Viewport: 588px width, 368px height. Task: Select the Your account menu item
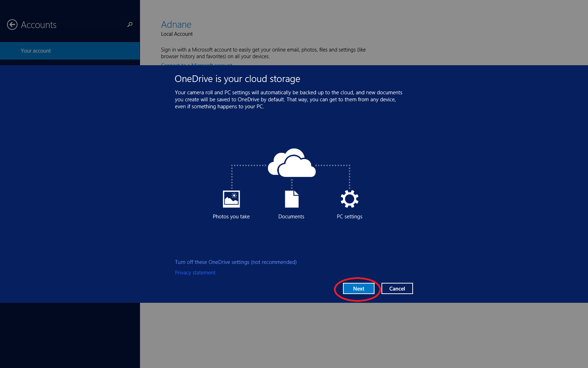[70, 51]
